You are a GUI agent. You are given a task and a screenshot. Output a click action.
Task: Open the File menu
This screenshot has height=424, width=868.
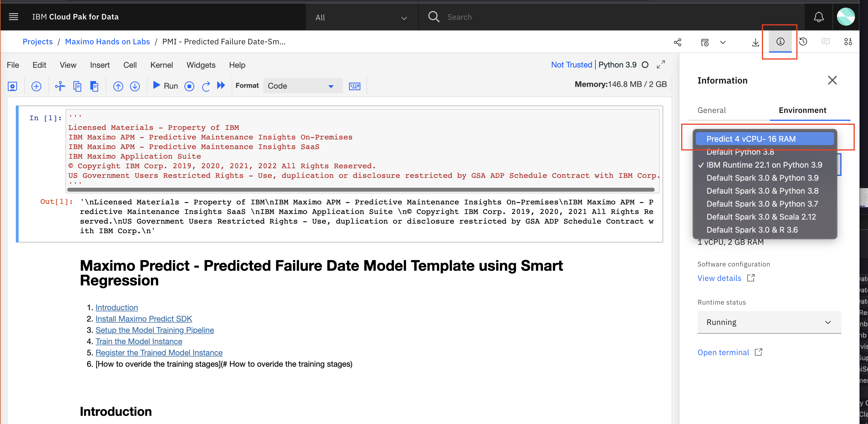[x=13, y=65]
